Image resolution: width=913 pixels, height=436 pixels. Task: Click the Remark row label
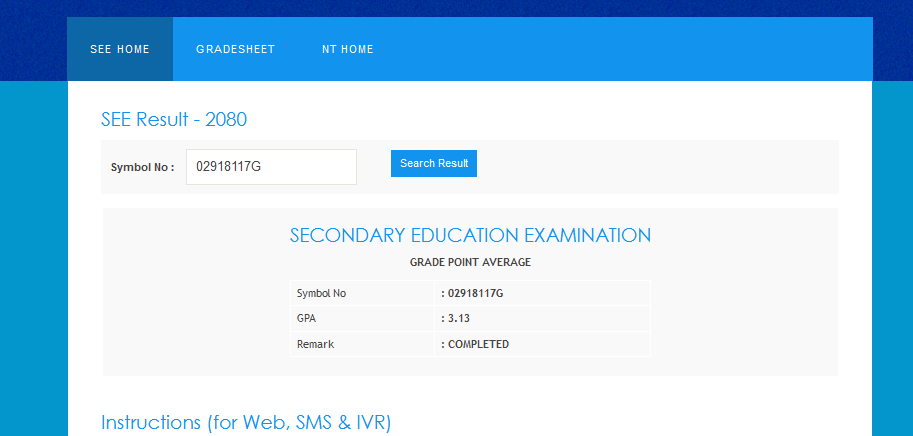pos(315,344)
